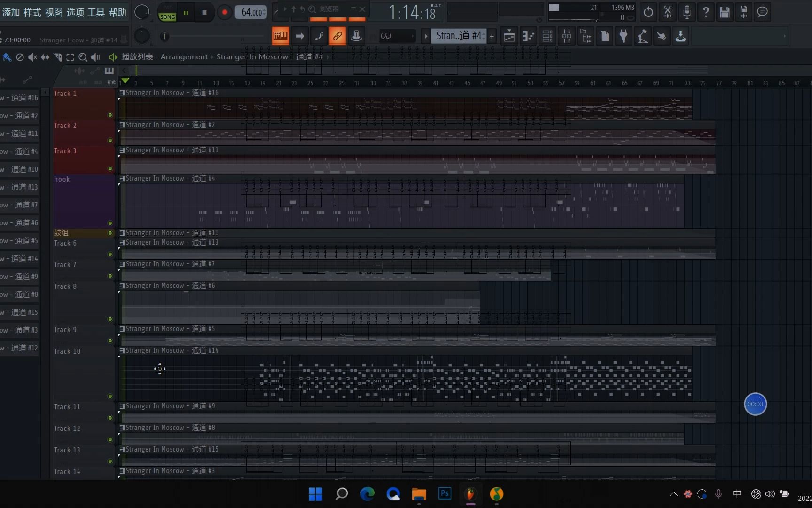
Task: Click the knob controller icon
Action: click(x=357, y=36)
